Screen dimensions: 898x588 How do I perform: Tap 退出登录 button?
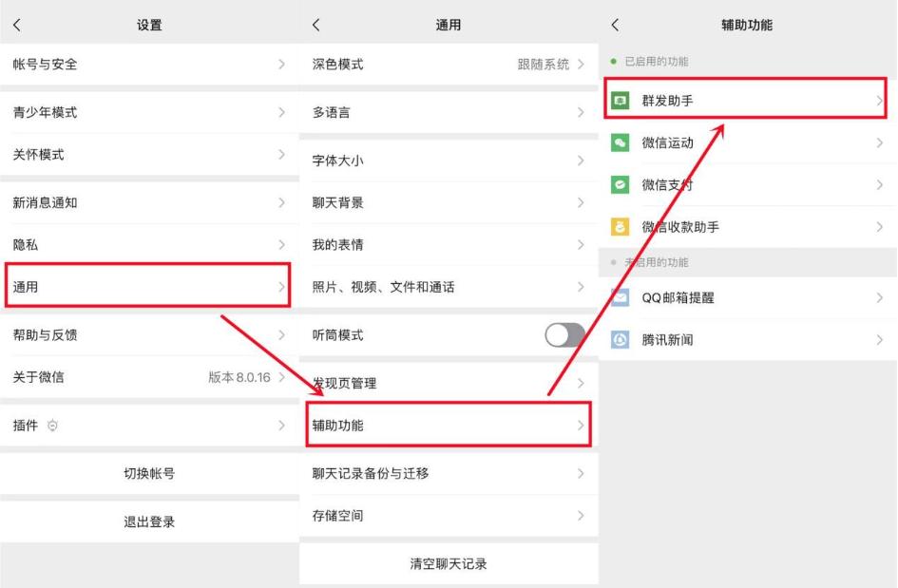(149, 522)
